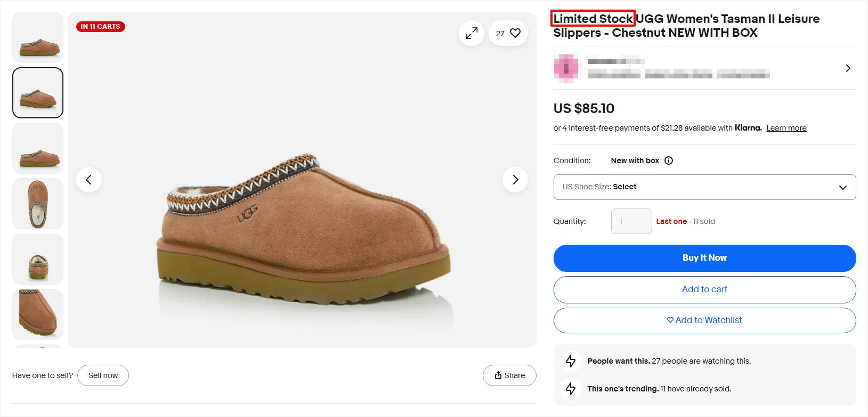Screen dimensions: 868x417
Task: Show the next product image
Action: [x=515, y=180]
